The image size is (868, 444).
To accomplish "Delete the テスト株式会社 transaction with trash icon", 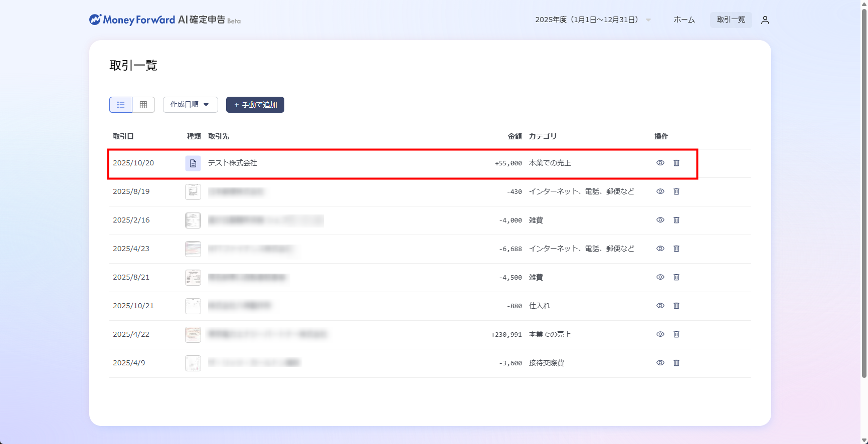I will click(x=676, y=163).
